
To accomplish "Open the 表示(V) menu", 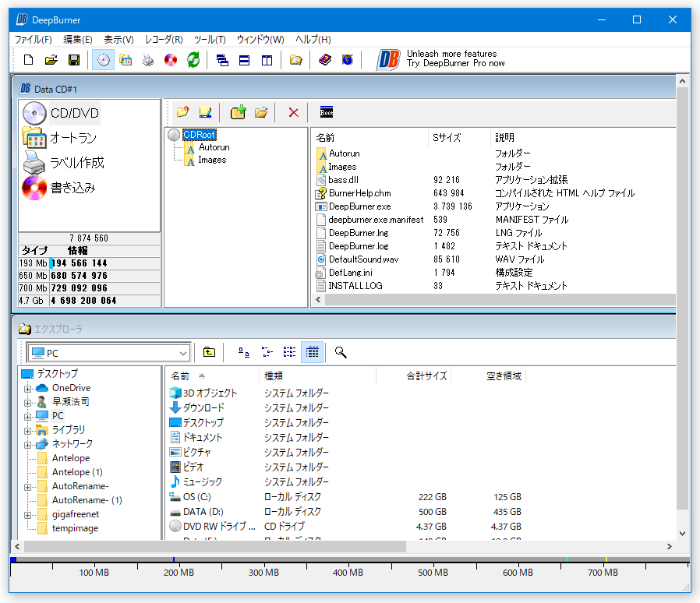I will 118,39.
